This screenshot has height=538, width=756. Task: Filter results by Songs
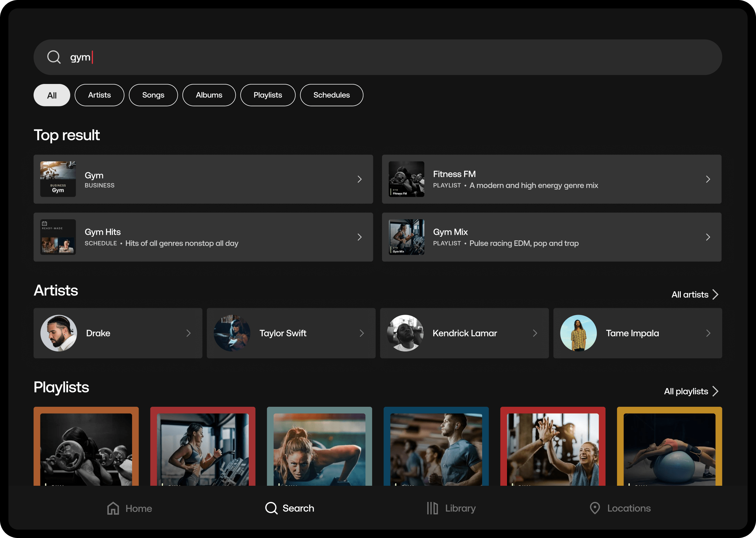point(153,95)
